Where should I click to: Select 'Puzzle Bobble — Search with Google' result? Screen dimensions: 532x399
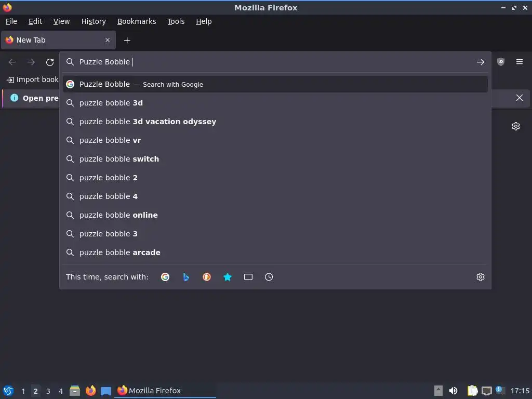click(x=275, y=84)
